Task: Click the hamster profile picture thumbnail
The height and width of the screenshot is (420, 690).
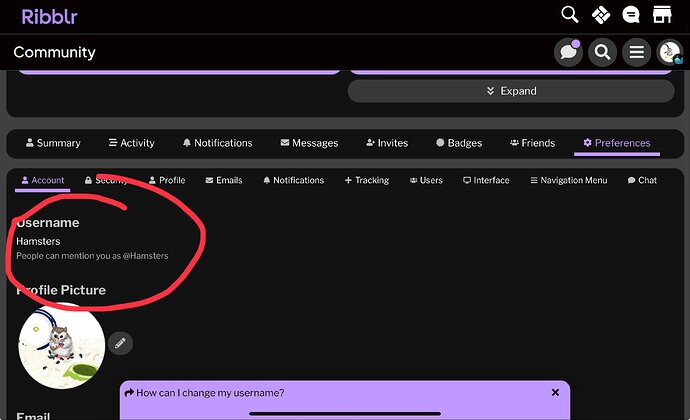Action: (x=62, y=345)
